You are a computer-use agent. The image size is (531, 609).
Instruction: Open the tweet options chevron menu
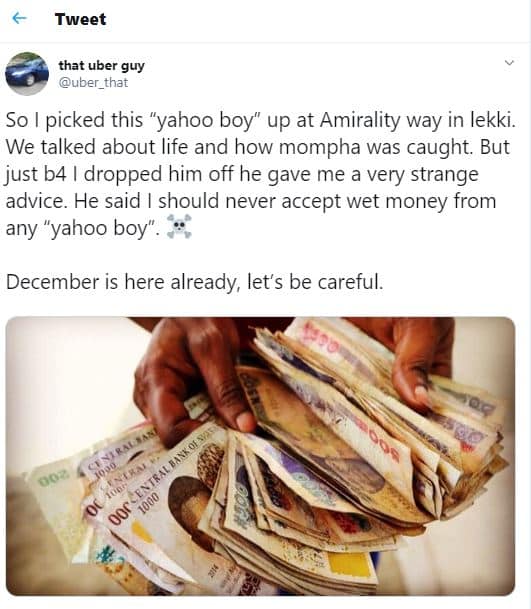point(509,63)
